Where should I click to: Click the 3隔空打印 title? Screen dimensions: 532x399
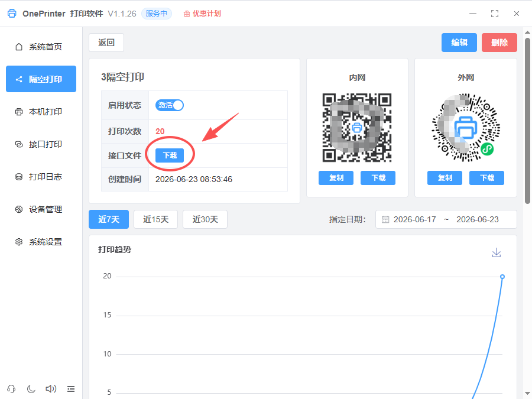point(122,77)
